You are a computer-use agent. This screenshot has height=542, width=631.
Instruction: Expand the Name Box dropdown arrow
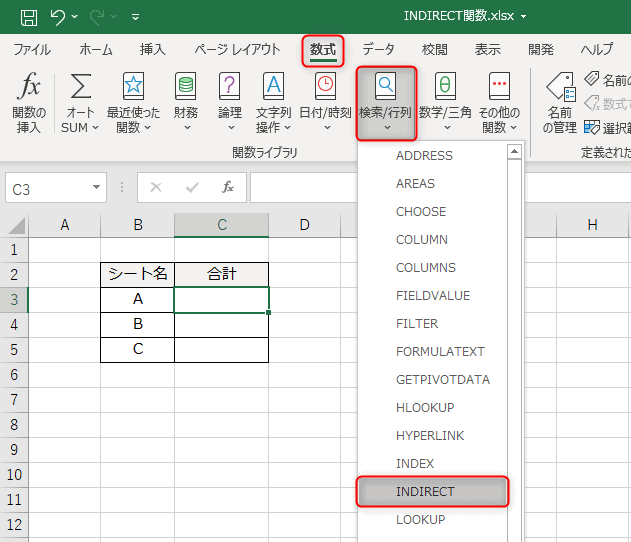coord(96,187)
